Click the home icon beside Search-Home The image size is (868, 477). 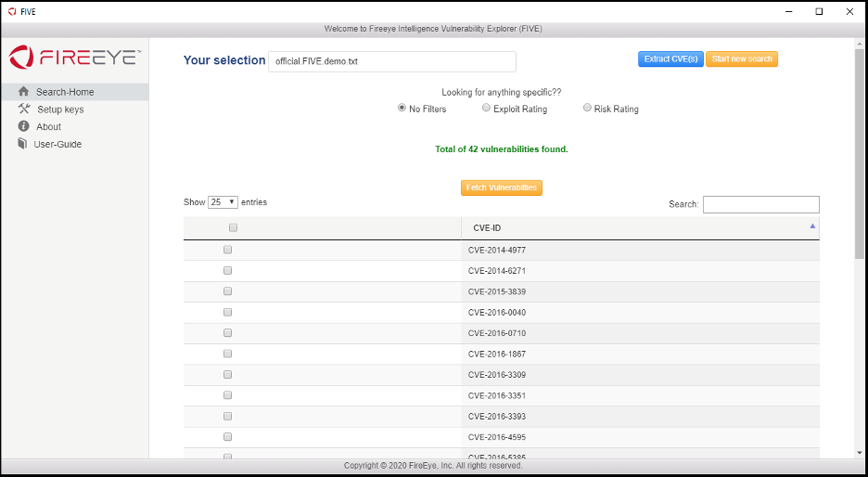tap(23, 92)
